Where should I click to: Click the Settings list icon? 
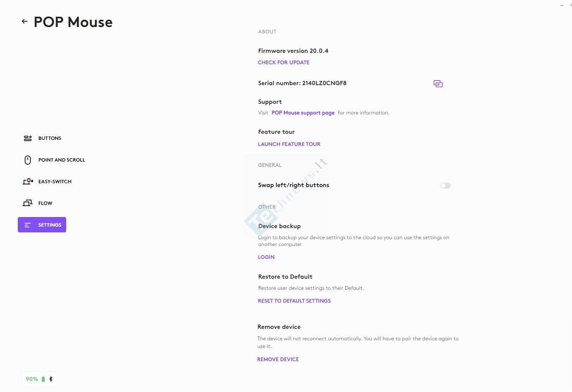(x=27, y=225)
